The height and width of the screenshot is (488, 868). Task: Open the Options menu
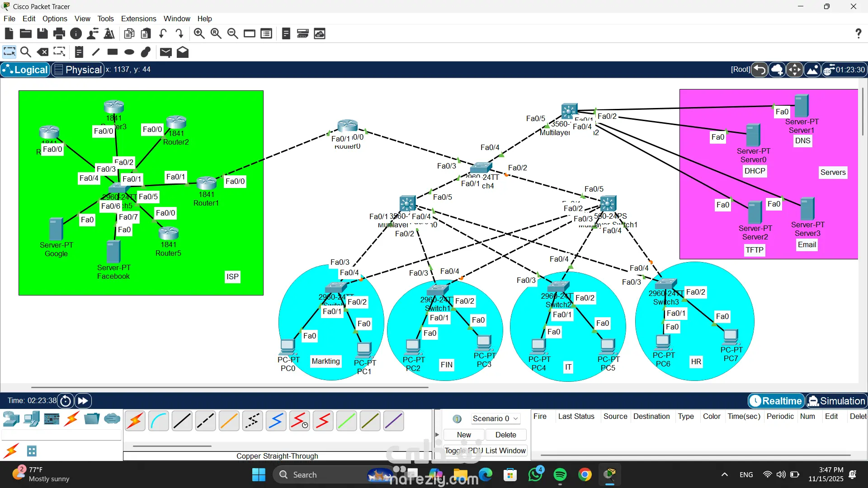pyautogui.click(x=55, y=19)
